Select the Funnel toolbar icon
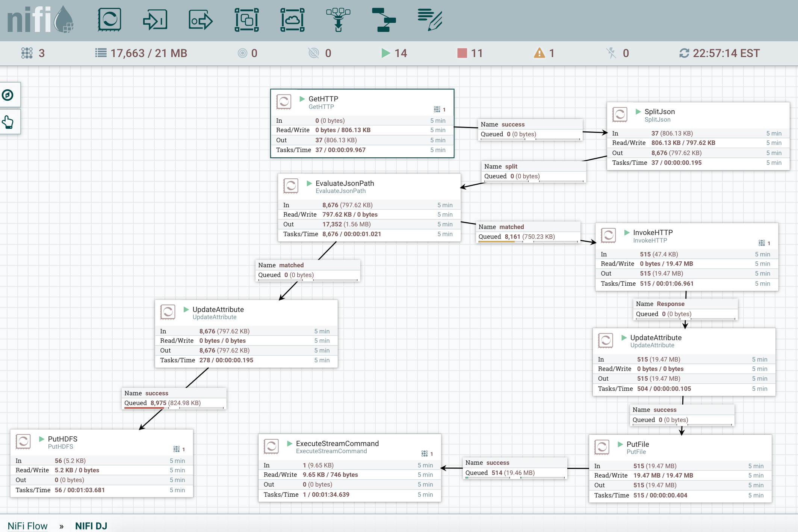Image resolution: width=798 pixels, height=532 pixels. [338, 20]
